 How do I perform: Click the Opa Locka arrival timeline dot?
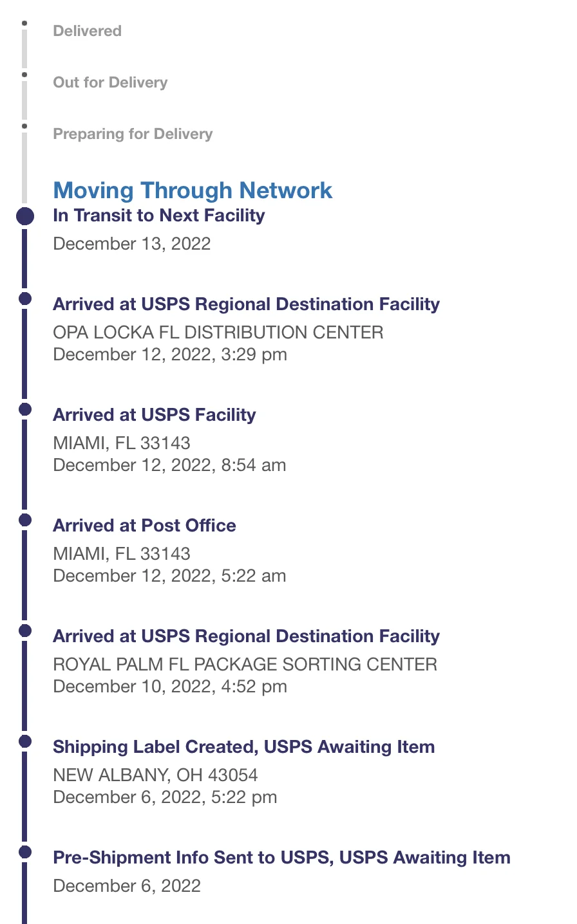(x=25, y=299)
